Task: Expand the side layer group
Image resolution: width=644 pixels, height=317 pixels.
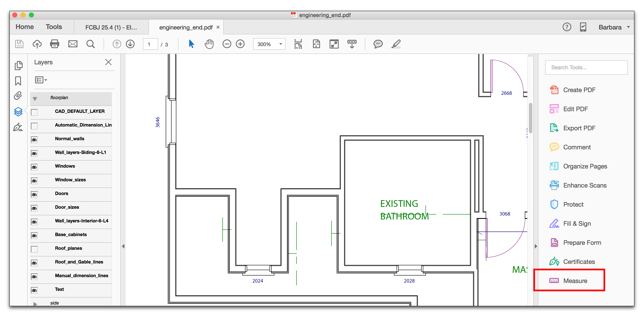Action: coord(35,304)
